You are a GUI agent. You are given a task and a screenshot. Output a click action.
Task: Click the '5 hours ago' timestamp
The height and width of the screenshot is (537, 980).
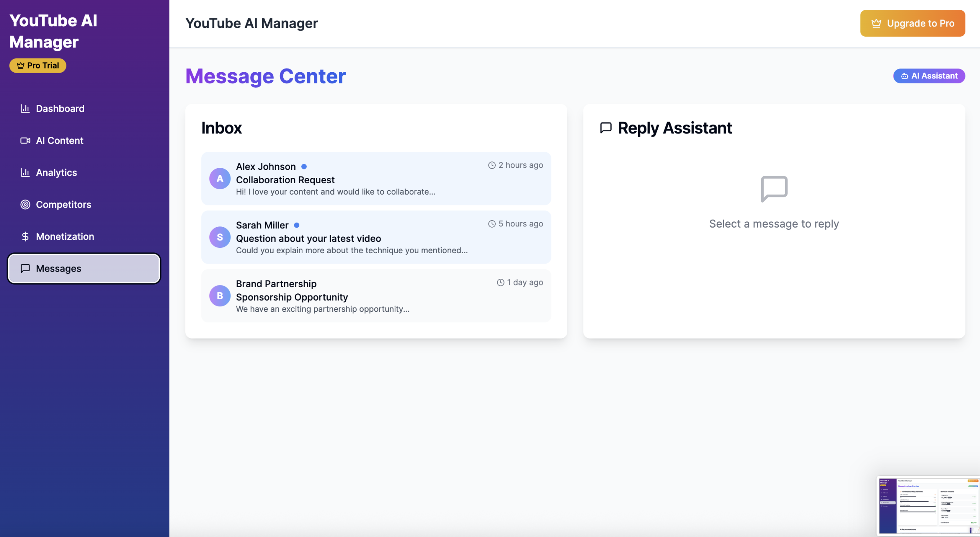[x=521, y=224]
